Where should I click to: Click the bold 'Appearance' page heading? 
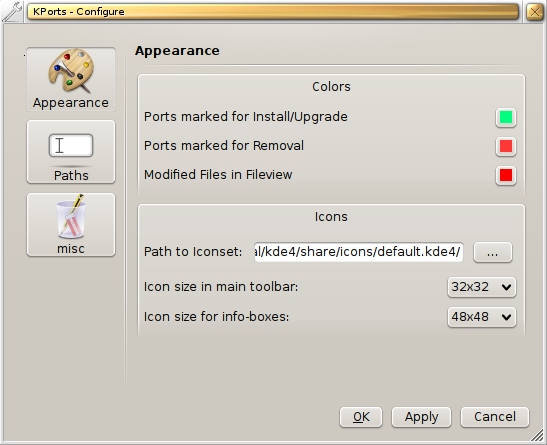[x=177, y=51]
